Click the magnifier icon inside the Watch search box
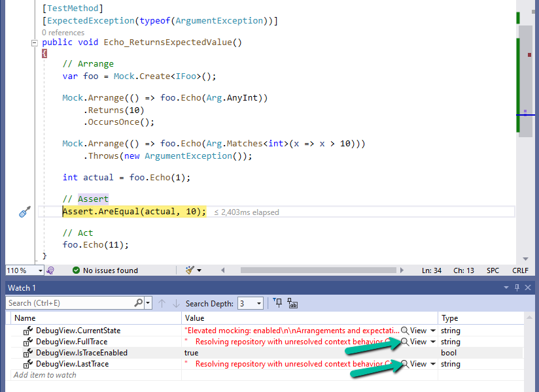This screenshot has height=392, width=539. coord(137,302)
